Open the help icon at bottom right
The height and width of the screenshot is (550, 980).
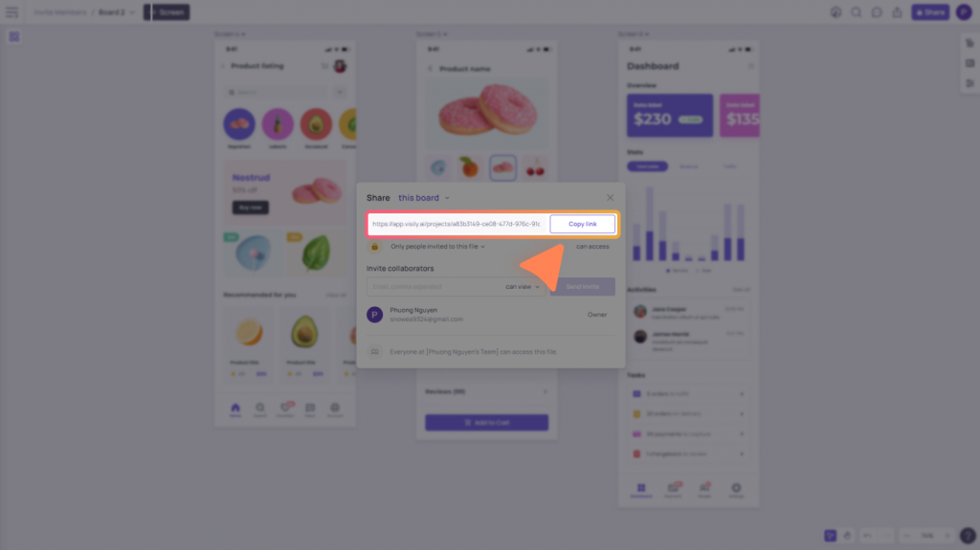(967, 535)
